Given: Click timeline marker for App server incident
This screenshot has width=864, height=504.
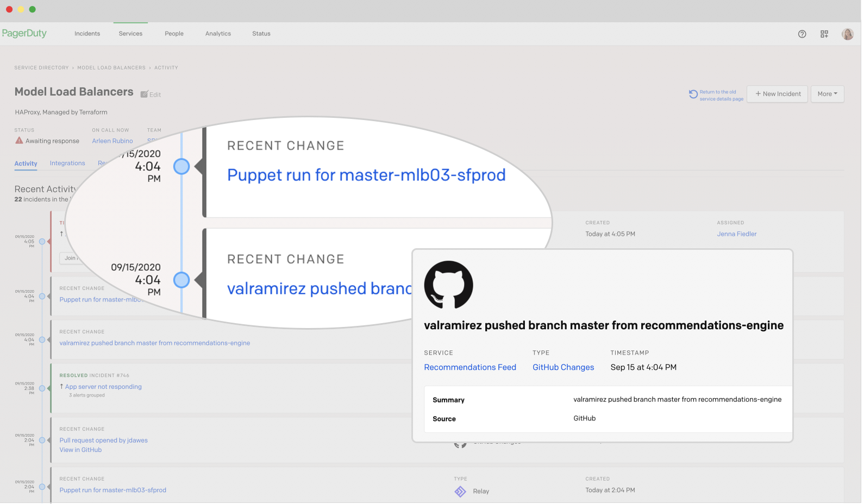Looking at the screenshot, I should pyautogui.click(x=42, y=388).
